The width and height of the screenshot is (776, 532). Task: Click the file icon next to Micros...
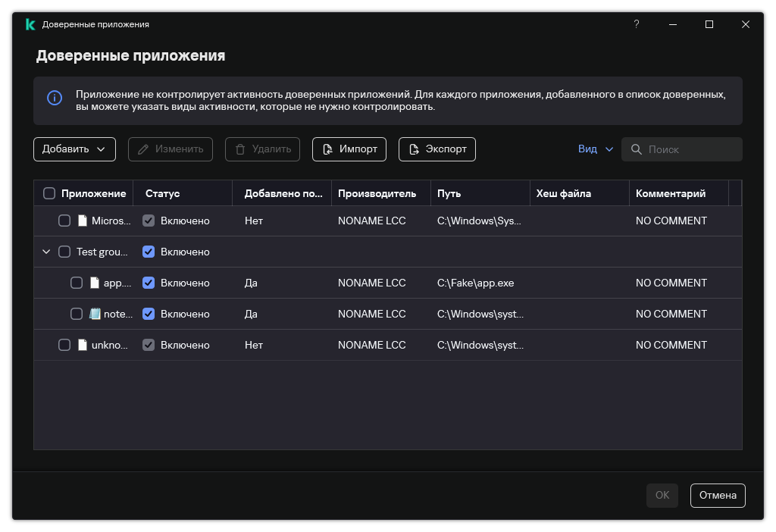point(83,221)
